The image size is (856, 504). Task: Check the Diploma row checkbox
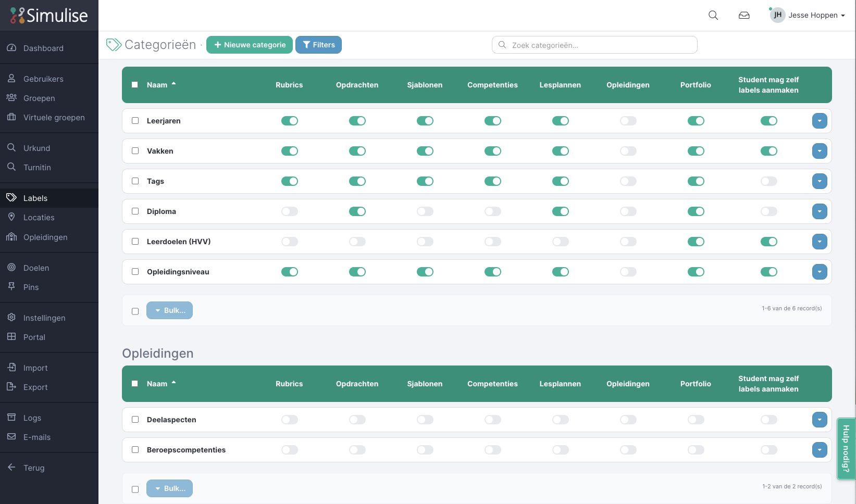point(135,211)
